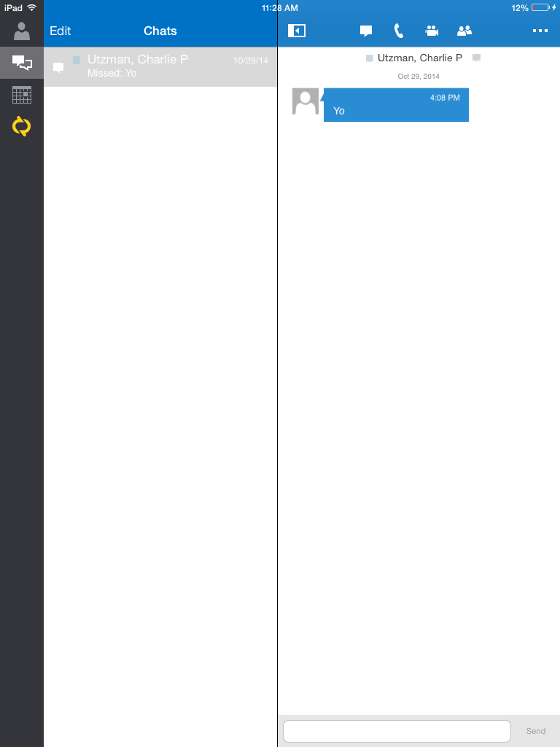Viewport: 560px width, 747px height.
Task: Open the contacts person icon in sidebar
Action: tap(21, 31)
